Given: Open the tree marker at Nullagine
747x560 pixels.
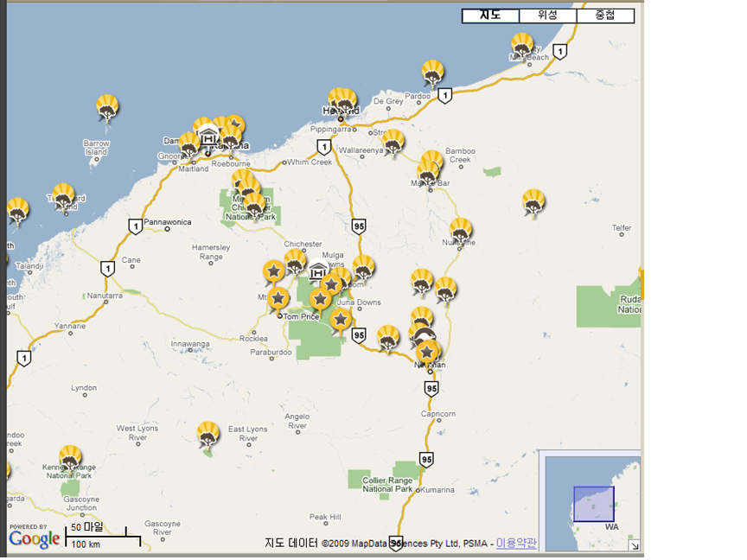Looking at the screenshot, I should click(x=461, y=232).
